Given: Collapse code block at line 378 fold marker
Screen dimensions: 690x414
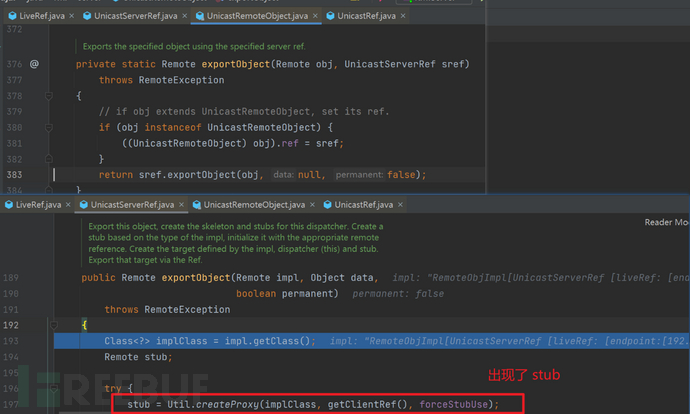Looking at the screenshot, I should 49,96.
